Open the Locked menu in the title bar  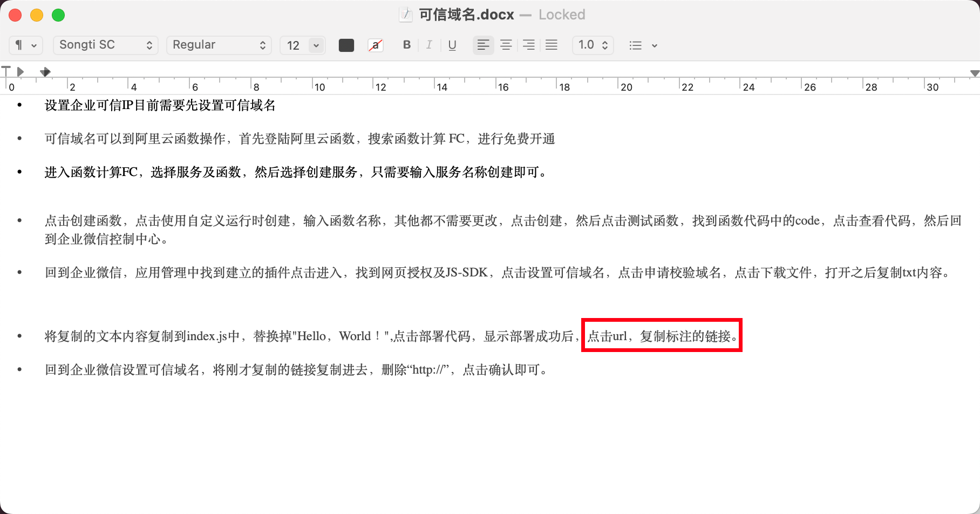click(x=562, y=15)
